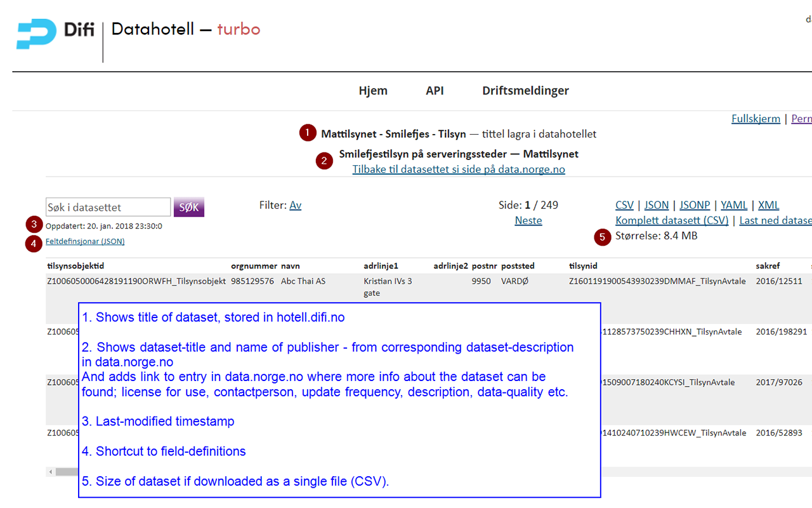Click the purple SØK button

[x=189, y=207]
